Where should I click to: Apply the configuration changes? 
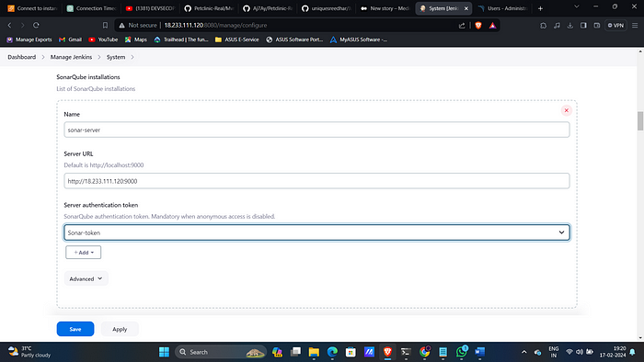point(120,329)
